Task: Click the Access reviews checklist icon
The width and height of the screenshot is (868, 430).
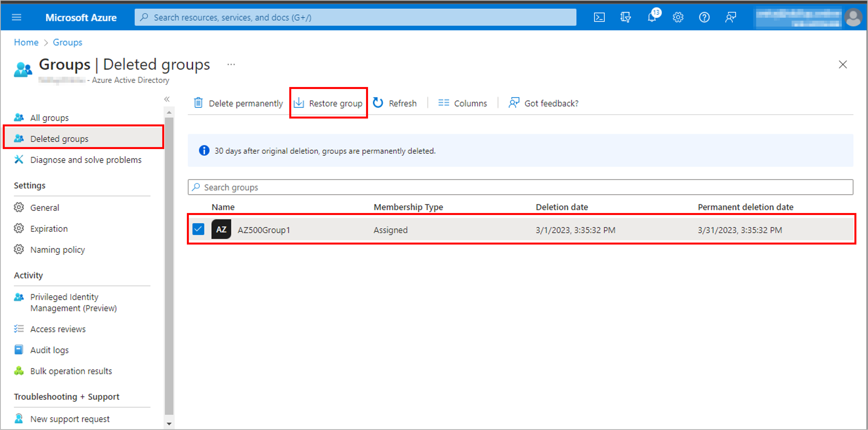Action: (19, 329)
